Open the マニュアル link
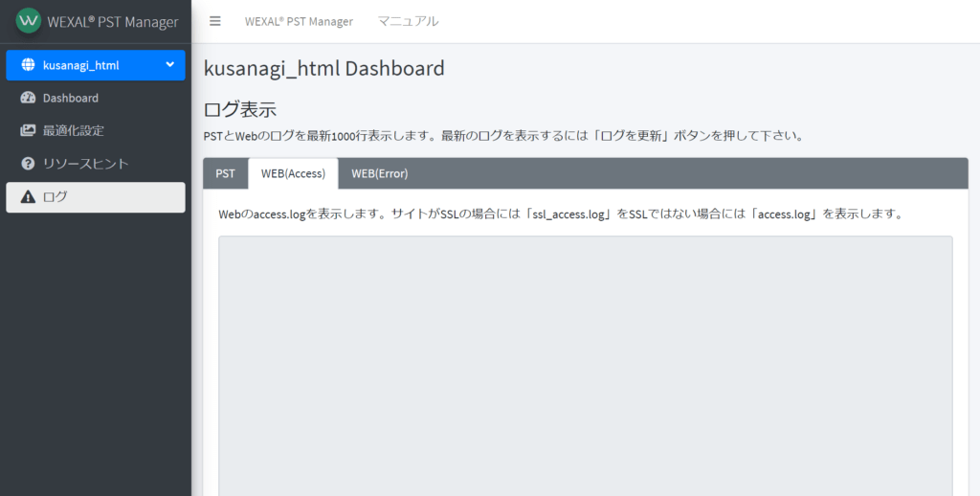The width and height of the screenshot is (980, 496). [408, 21]
